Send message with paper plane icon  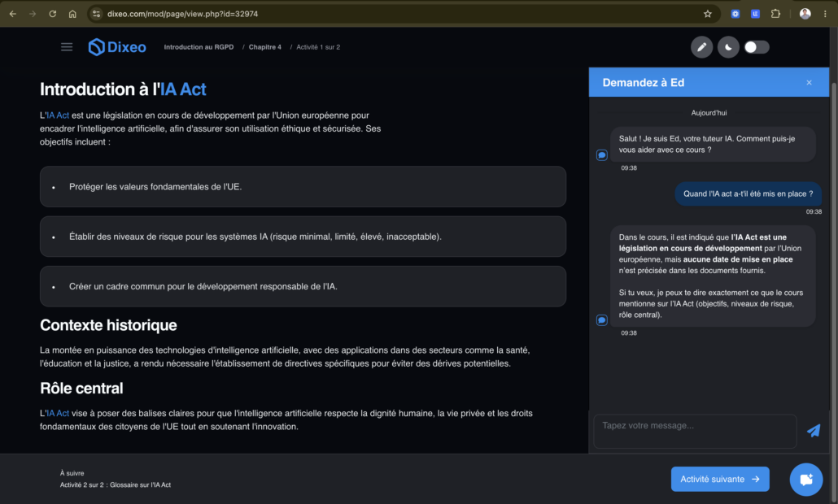814,430
